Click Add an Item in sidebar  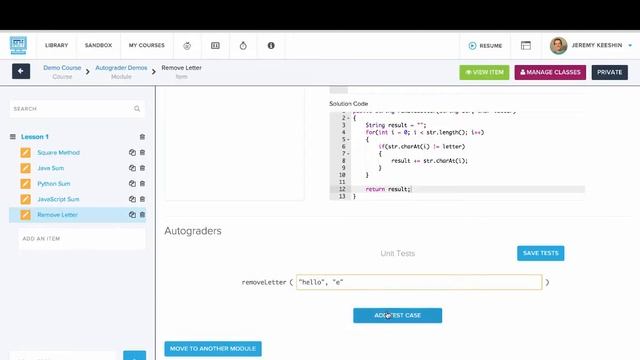tap(82, 239)
